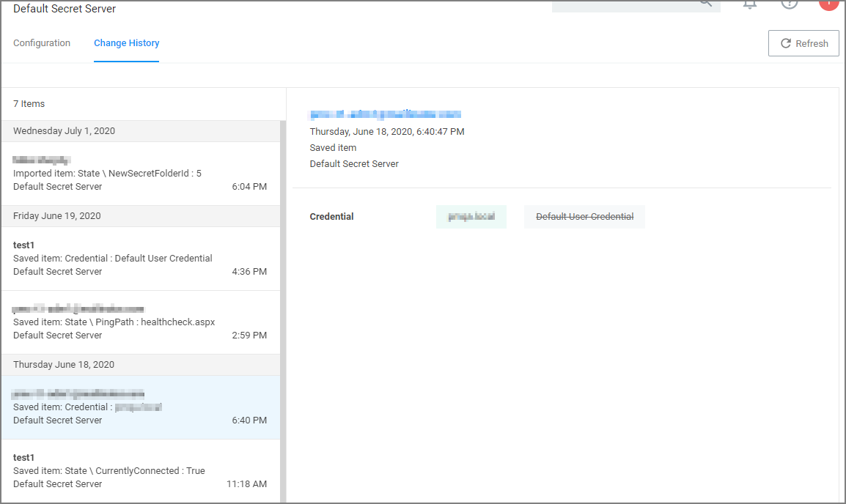Click inside the top search field
Image resolution: width=846 pixels, height=504 pixels.
point(623,5)
